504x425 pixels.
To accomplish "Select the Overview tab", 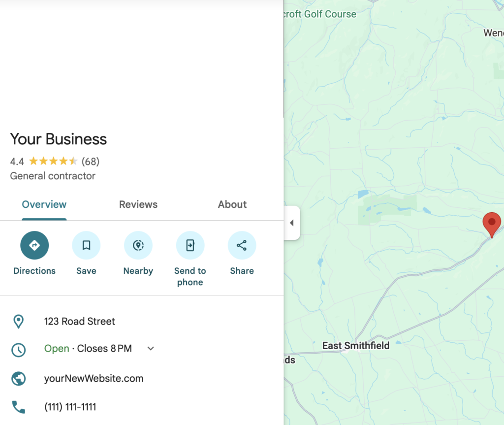I will 44,204.
